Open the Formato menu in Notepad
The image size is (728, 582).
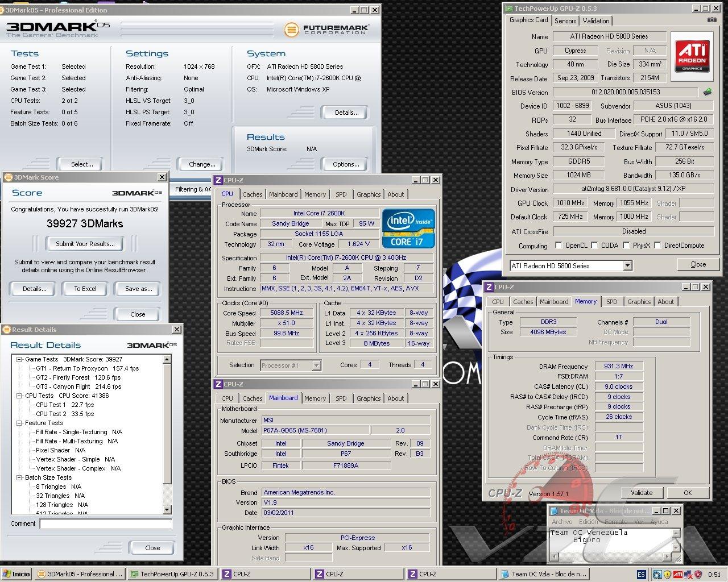click(x=616, y=522)
